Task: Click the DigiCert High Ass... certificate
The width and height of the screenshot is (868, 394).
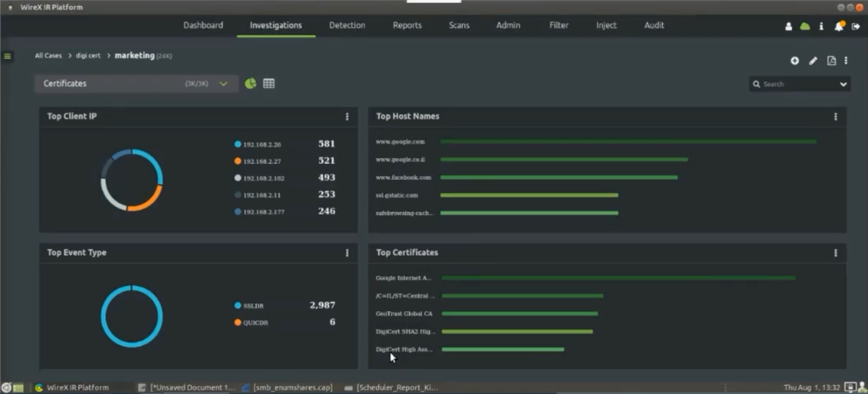Action: pyautogui.click(x=404, y=350)
